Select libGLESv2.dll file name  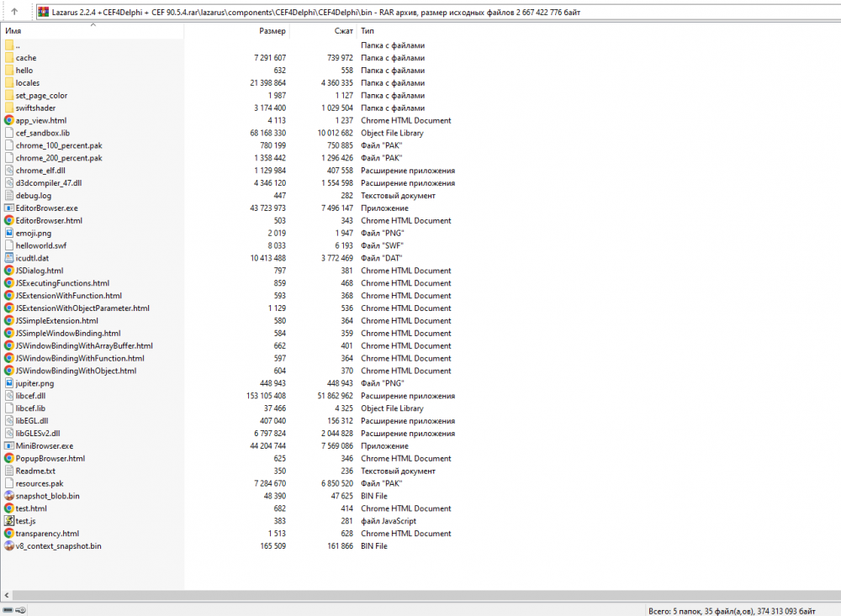[38, 433]
